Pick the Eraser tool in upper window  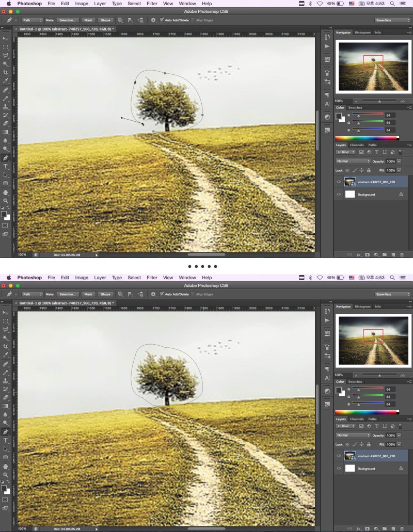[6, 123]
